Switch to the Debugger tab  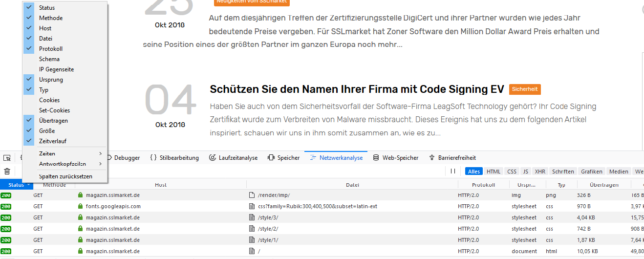click(127, 158)
